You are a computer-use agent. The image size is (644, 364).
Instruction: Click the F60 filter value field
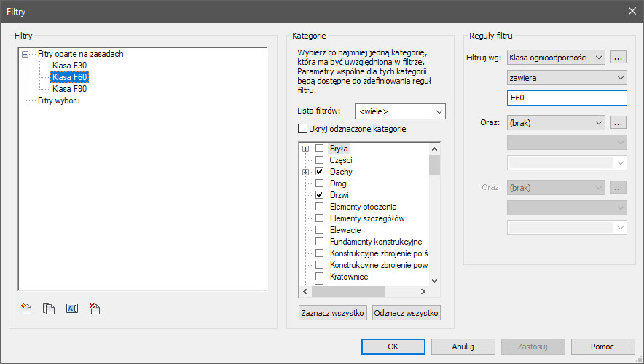click(566, 98)
